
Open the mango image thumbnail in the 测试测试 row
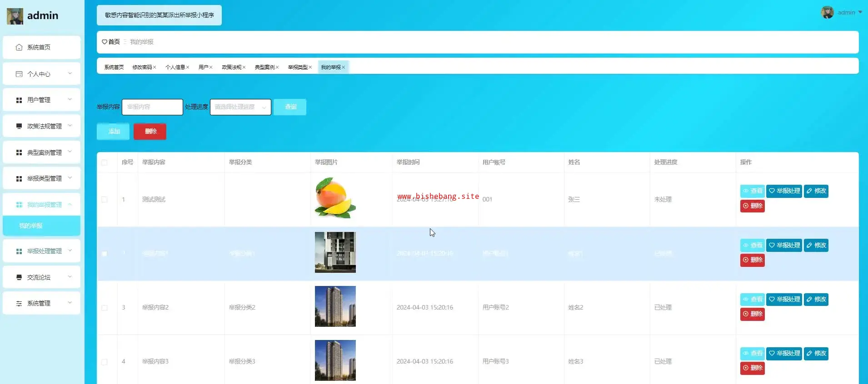335,198
